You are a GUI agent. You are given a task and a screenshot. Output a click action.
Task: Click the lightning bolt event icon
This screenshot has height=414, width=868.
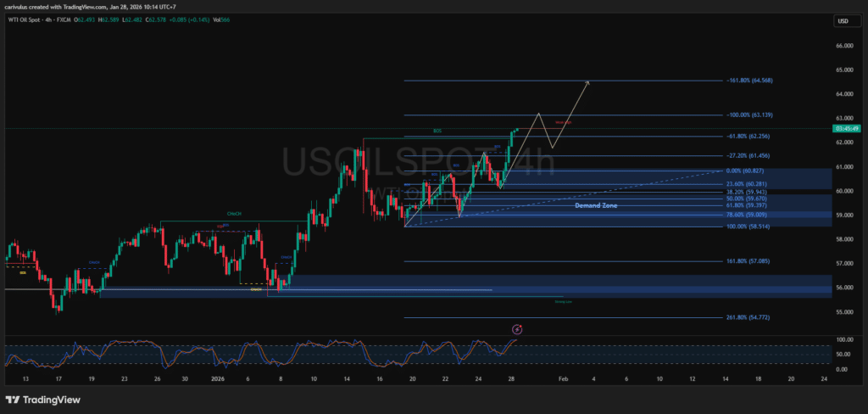tap(518, 328)
